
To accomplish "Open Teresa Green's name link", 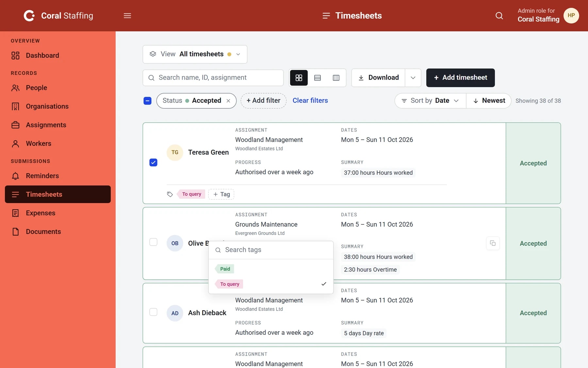I will click(208, 152).
